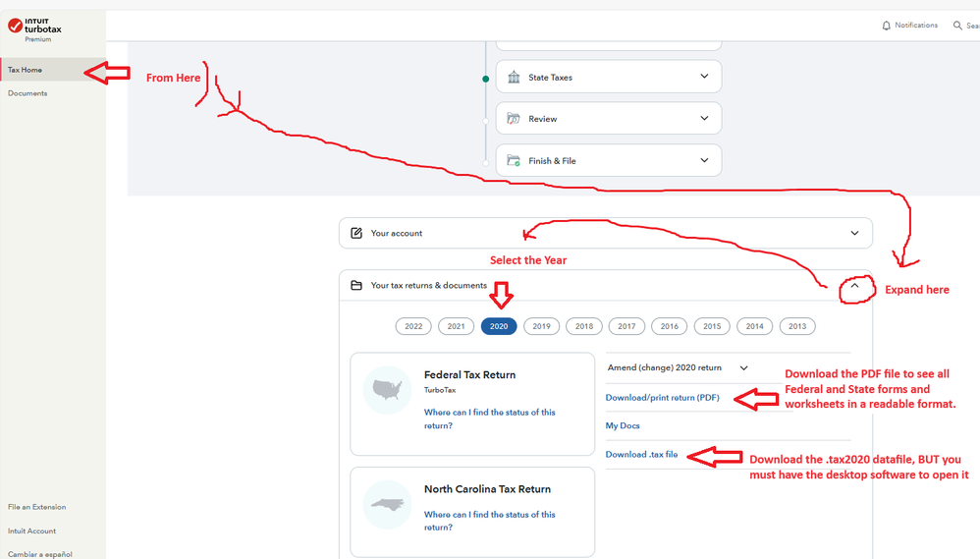Click the Review section icon
This screenshot has height=559, width=980.
514,119
